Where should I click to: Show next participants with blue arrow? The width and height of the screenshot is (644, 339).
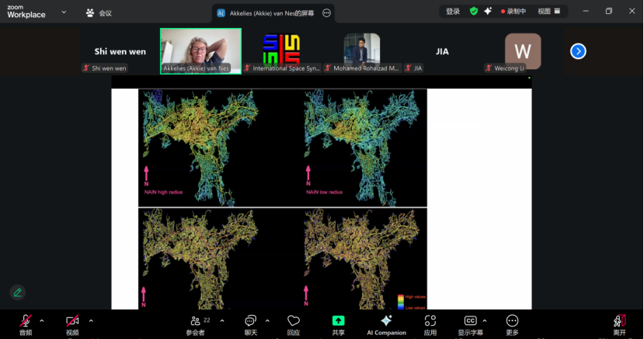point(578,51)
